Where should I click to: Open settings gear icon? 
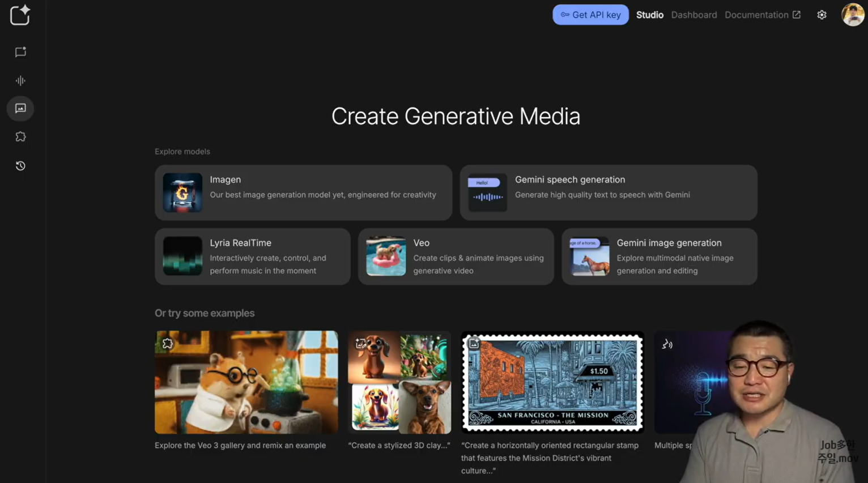[822, 15]
